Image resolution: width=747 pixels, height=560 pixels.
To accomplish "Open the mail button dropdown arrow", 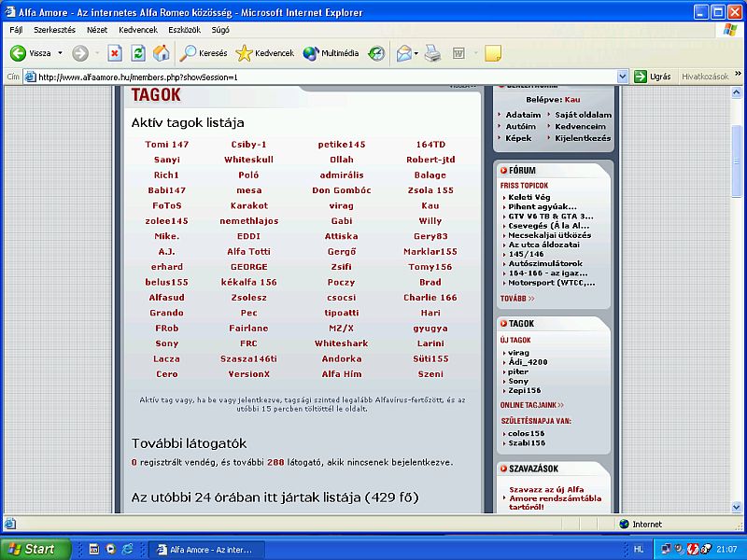I will pyautogui.click(x=416, y=53).
